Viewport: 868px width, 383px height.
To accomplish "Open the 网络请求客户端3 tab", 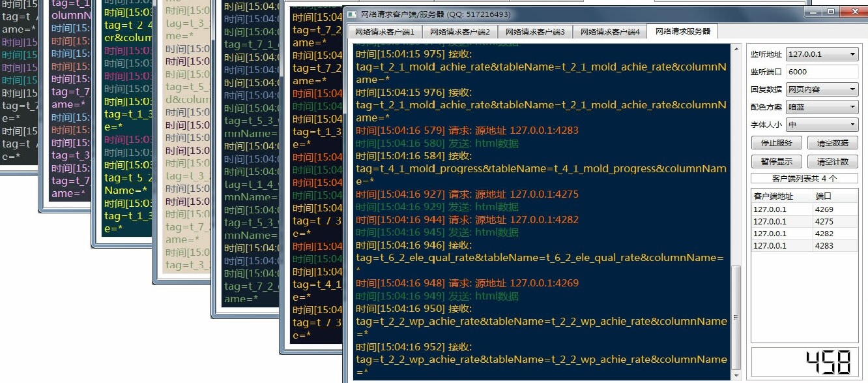I will pyautogui.click(x=535, y=32).
